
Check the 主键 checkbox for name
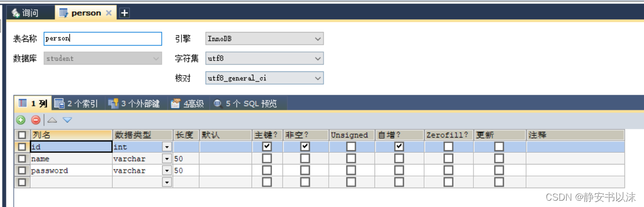267,159
